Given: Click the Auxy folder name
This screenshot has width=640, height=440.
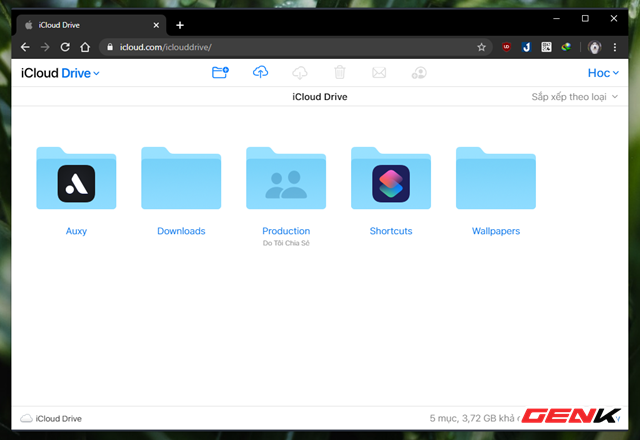Looking at the screenshot, I should point(76,231).
